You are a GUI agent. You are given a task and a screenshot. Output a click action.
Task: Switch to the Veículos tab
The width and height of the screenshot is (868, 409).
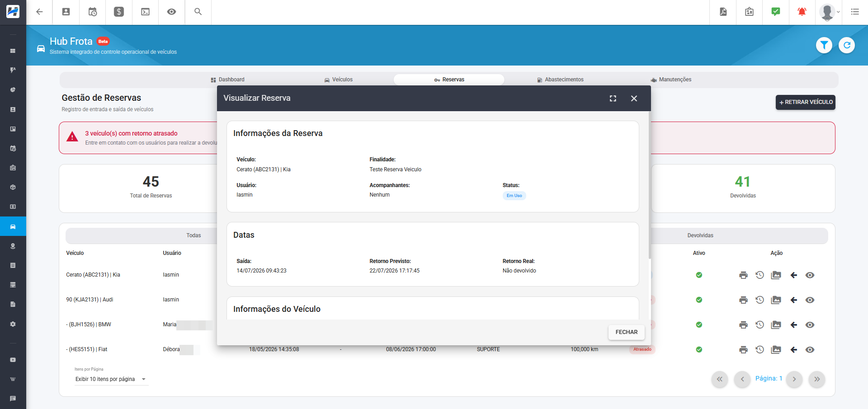(338, 80)
